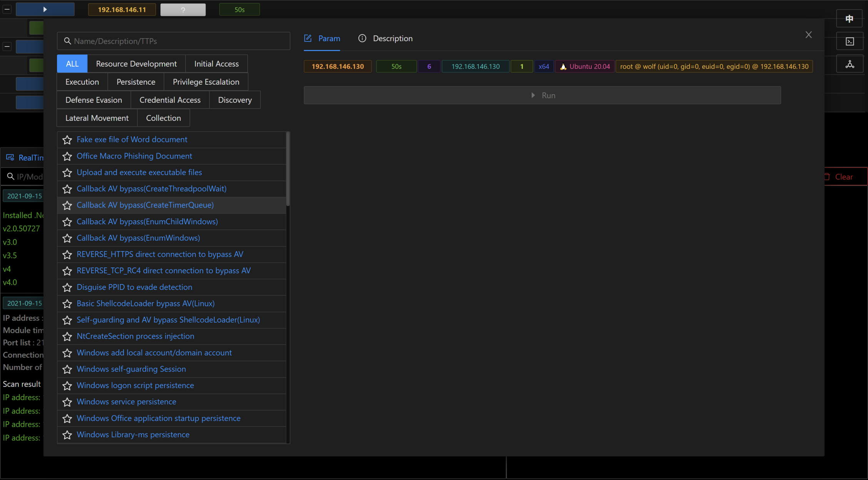Open the network topology icon on right sidebar
868x480 pixels.
point(850,64)
